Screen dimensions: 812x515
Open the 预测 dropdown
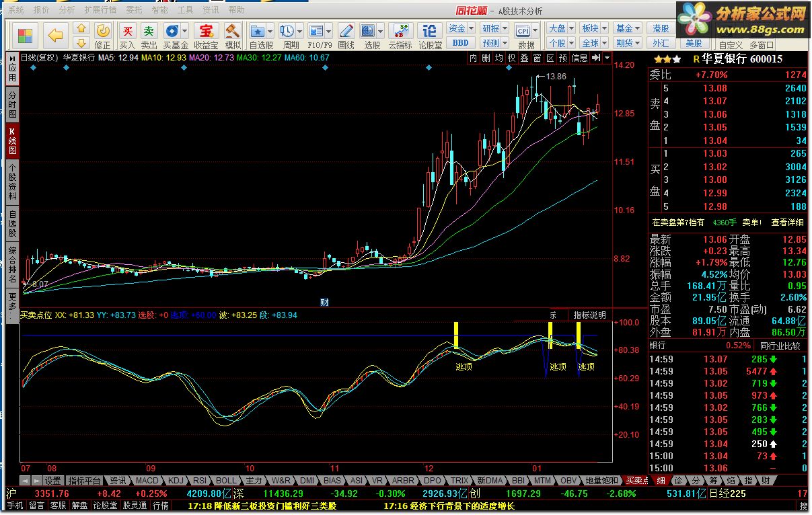coord(494,43)
